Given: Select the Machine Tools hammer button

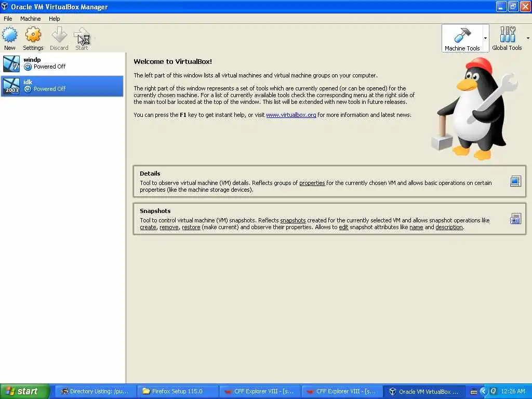Looking at the screenshot, I should click(462, 38).
